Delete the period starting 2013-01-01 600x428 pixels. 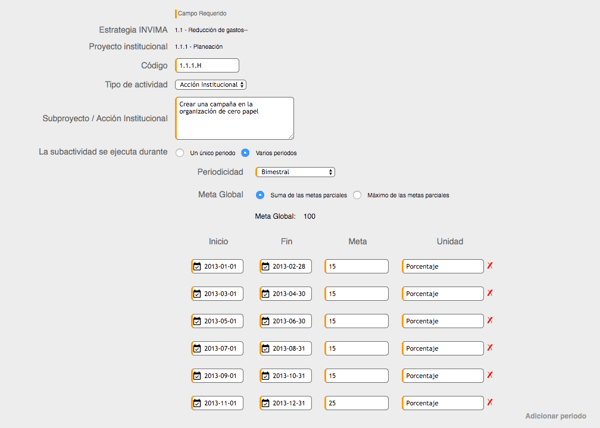point(490,266)
